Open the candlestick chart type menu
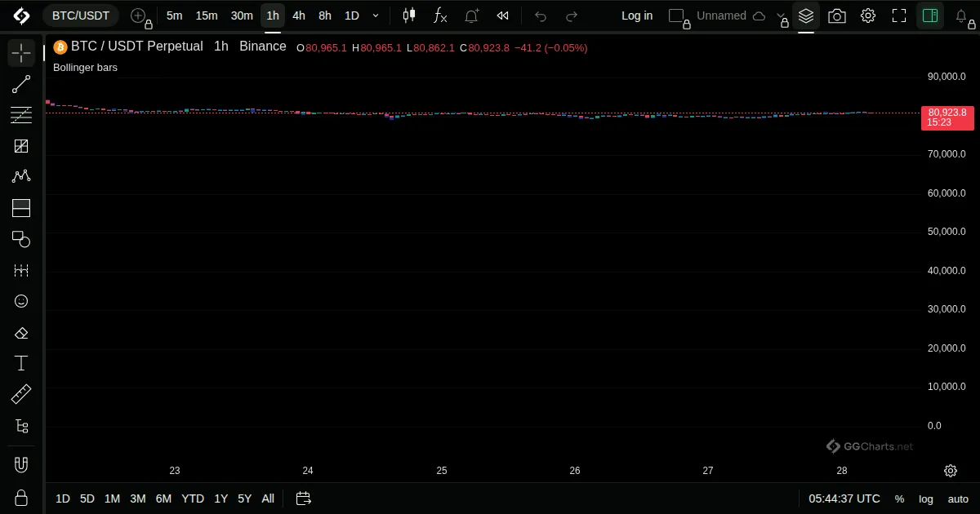 point(409,16)
